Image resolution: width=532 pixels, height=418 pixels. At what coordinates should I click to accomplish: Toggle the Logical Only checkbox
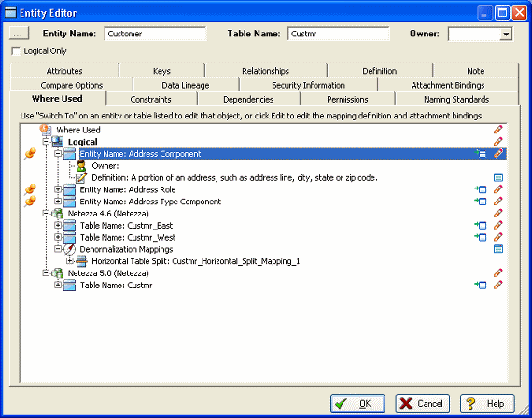pyautogui.click(x=16, y=51)
